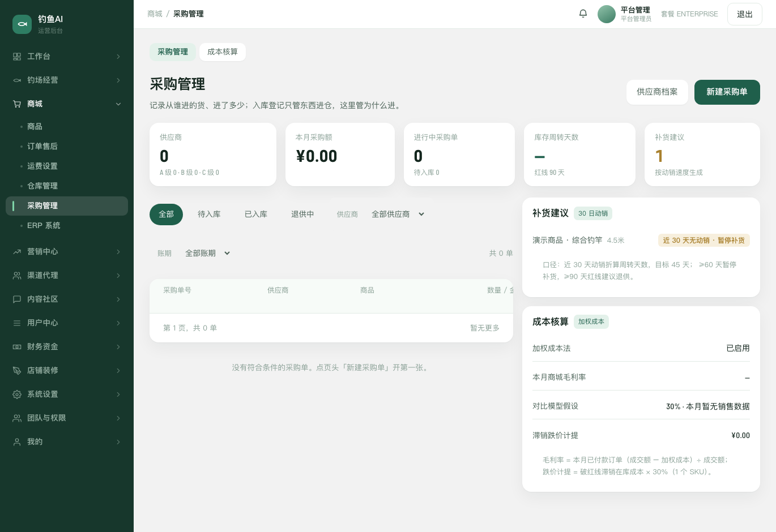Screen dimensions: 776x532
Task: Click the 系统设置 gear icon
Action: coord(17,394)
